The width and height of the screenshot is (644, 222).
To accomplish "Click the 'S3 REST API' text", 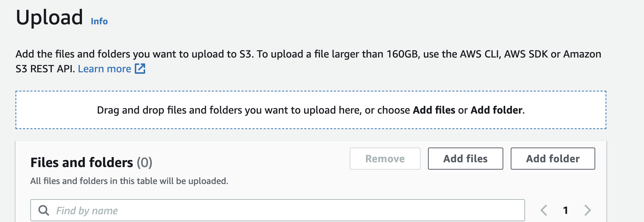I will [45, 69].
